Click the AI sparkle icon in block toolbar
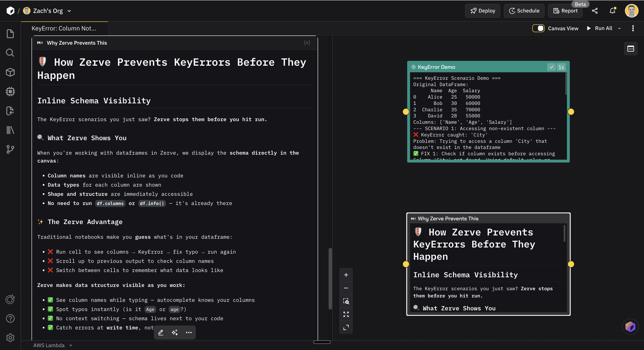 point(175,333)
